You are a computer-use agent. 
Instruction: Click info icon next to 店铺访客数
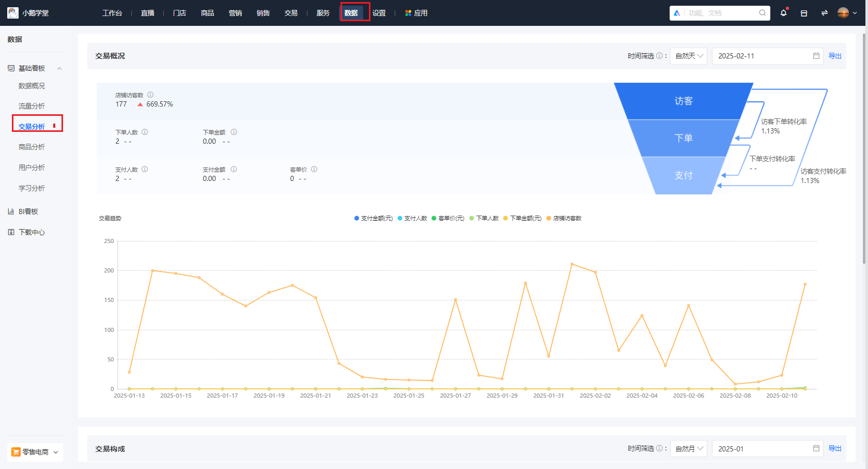pyautogui.click(x=150, y=95)
